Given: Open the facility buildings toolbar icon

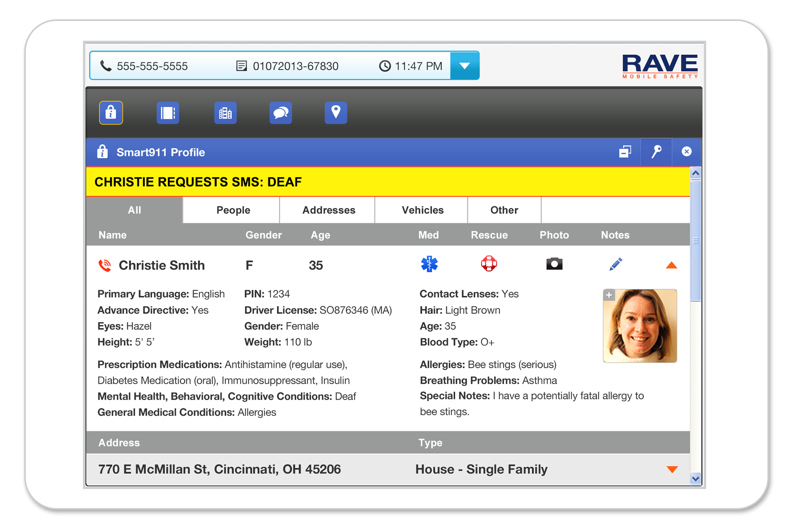Looking at the screenshot, I should pyautogui.click(x=225, y=112).
